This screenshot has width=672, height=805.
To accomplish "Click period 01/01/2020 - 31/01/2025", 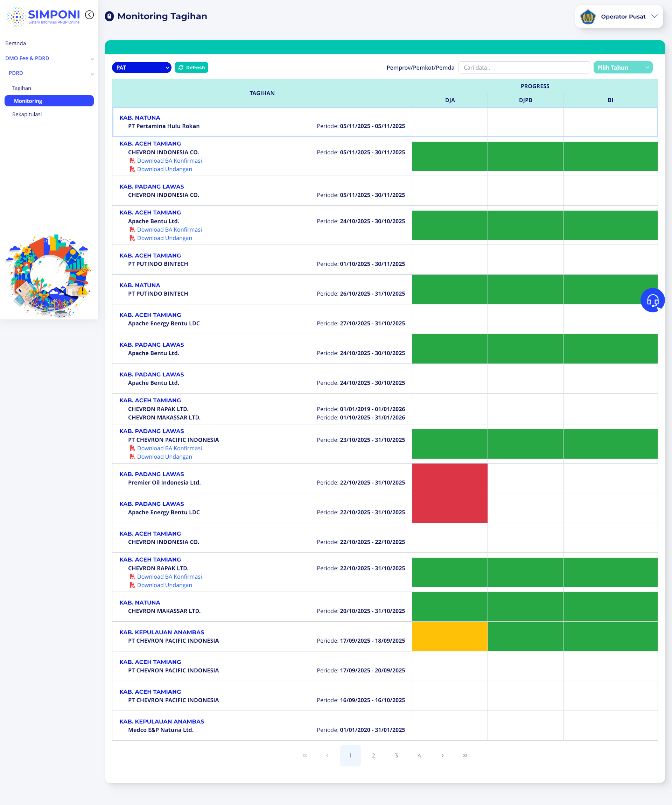I will (x=372, y=730).
